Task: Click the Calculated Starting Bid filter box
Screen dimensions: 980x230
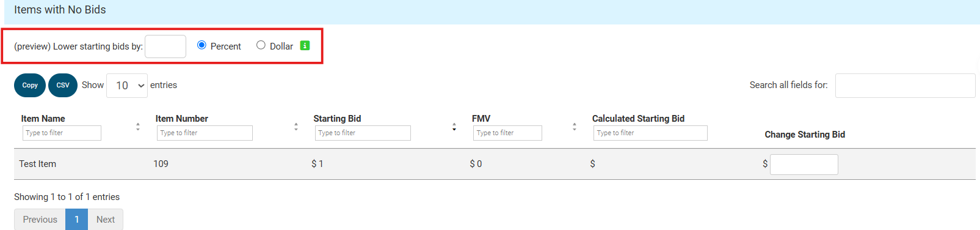Action: pos(651,133)
